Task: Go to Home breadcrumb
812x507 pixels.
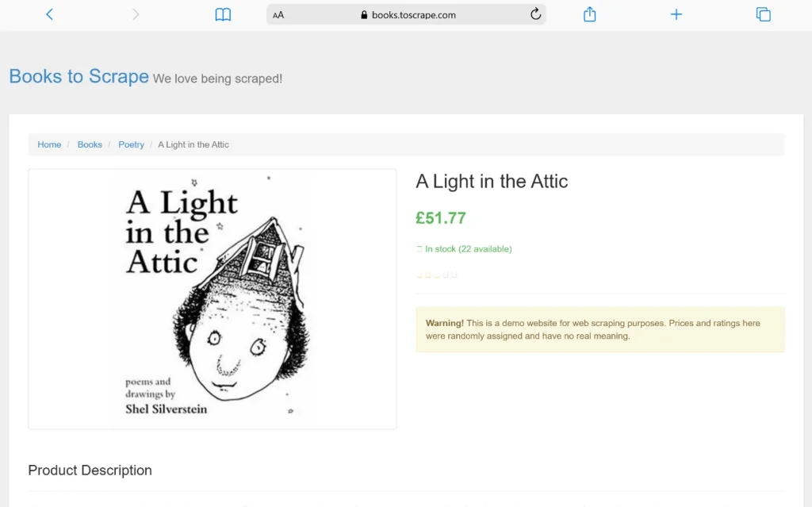Action: (49, 144)
